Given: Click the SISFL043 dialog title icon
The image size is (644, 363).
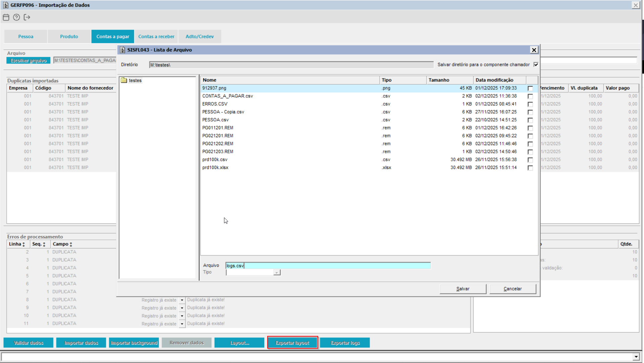Looking at the screenshot, I should (122, 50).
